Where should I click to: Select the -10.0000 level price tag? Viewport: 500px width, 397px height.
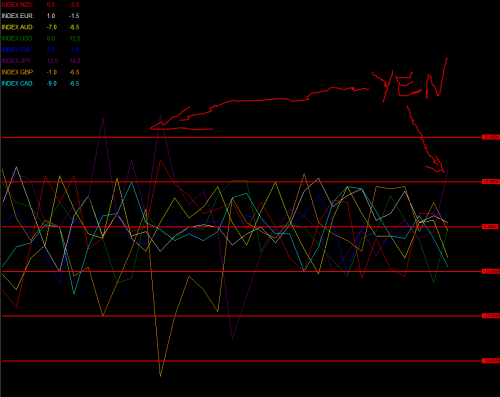[x=491, y=272]
